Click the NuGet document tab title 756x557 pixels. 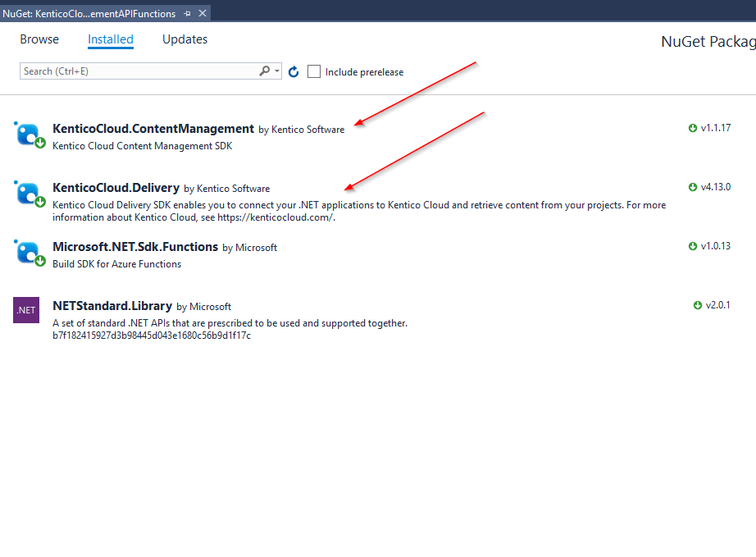tap(89, 14)
